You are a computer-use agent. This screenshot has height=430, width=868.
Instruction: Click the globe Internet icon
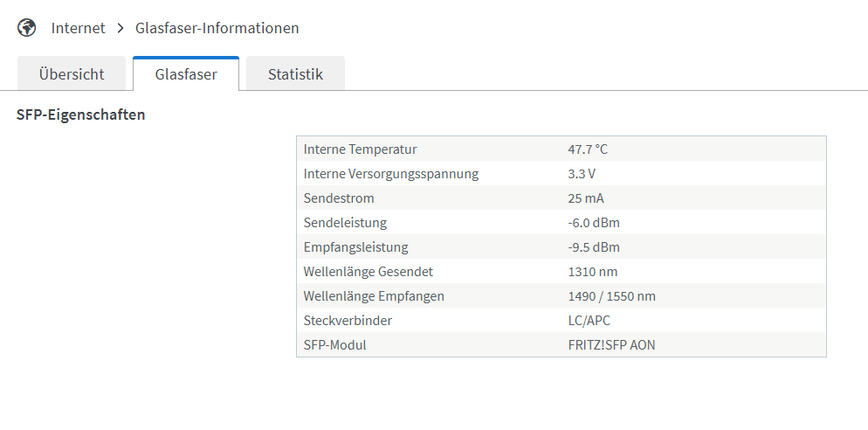(26, 28)
